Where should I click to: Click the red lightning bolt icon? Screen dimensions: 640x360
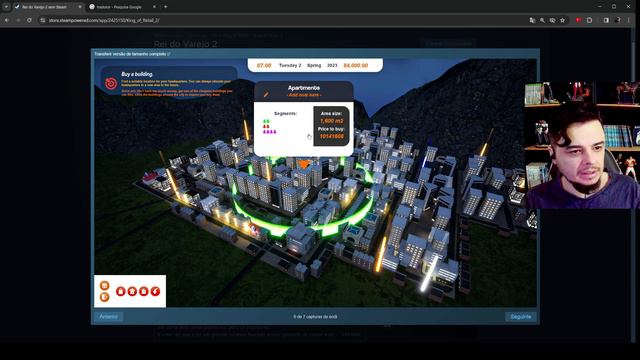click(x=155, y=291)
